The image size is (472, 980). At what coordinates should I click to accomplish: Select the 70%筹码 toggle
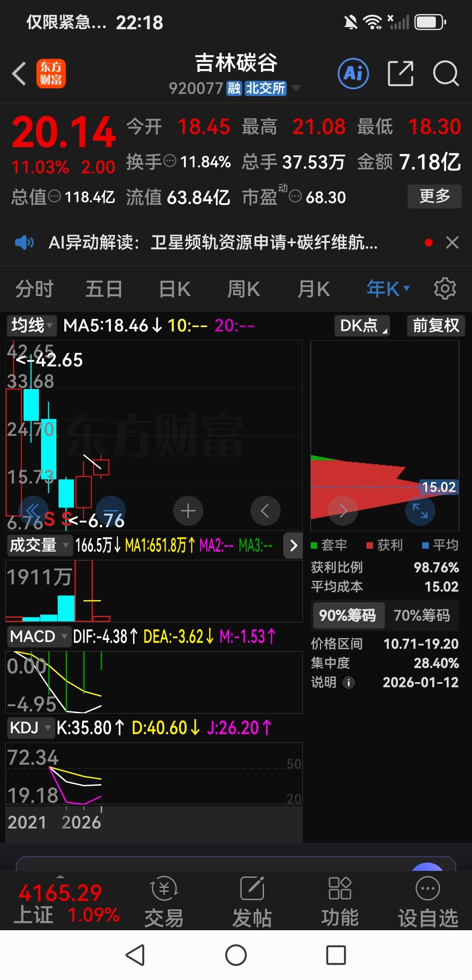pyautogui.click(x=422, y=615)
